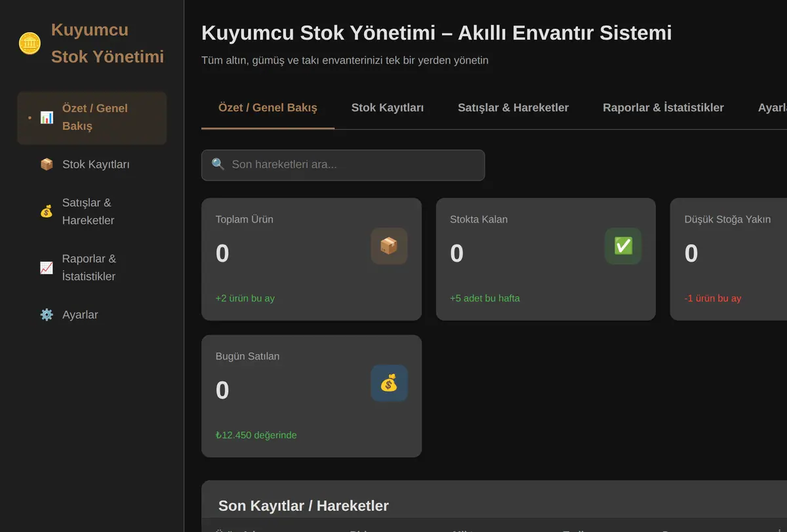This screenshot has height=532, width=787.
Task: Click the box icon beside Stok Kayıtları in the sidebar
Action: [x=47, y=164]
